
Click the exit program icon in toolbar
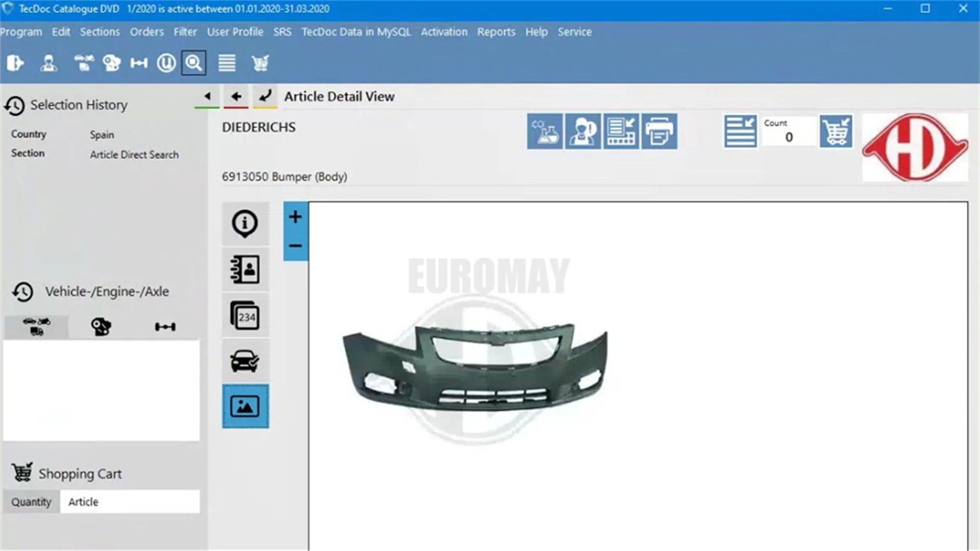(x=15, y=63)
